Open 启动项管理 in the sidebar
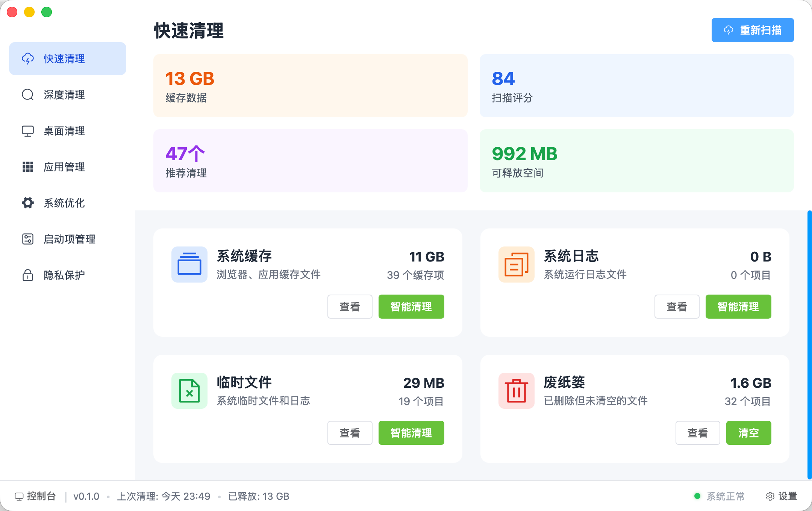The image size is (812, 511). 69,239
